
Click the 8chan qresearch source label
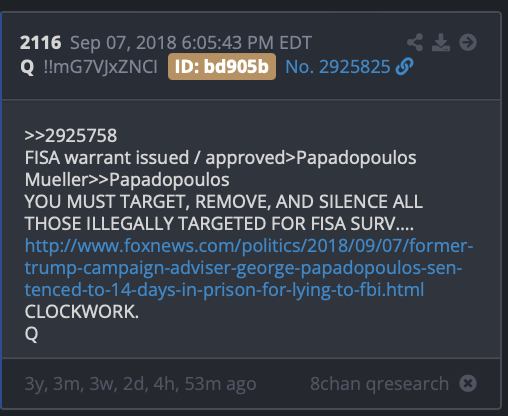(x=379, y=384)
